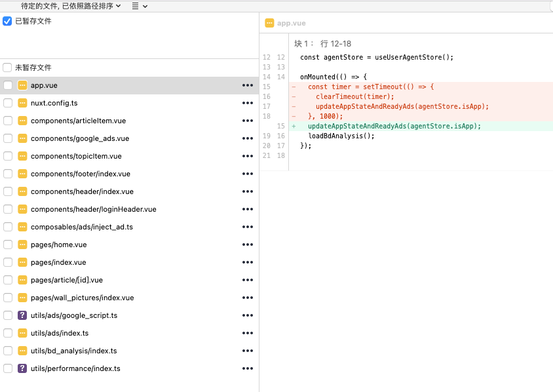The width and height of the screenshot is (553, 392).
Task: Open the more-options menu for components/header/loginHeader.vue
Action: 248,209
